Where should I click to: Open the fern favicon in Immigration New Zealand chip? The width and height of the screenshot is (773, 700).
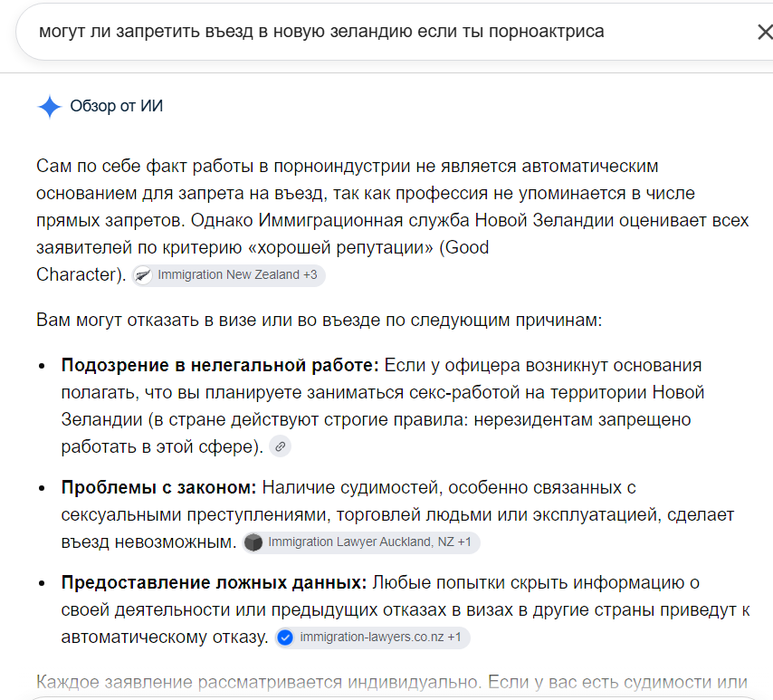(143, 275)
